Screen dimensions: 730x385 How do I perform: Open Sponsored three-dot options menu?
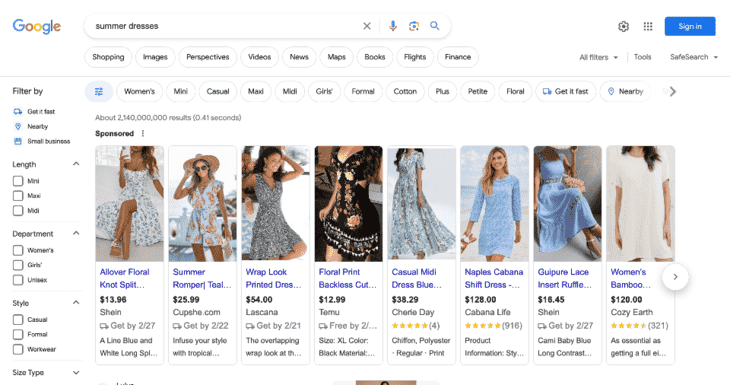tap(143, 134)
